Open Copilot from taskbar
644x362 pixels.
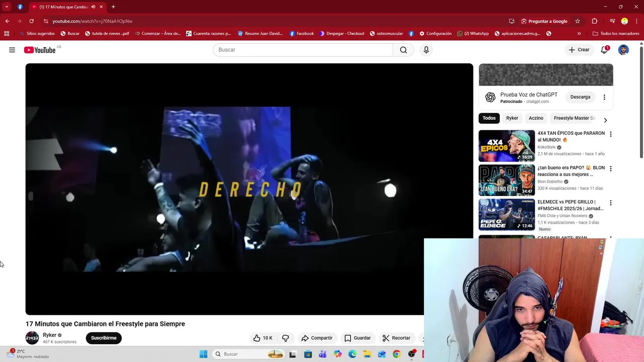click(x=338, y=354)
